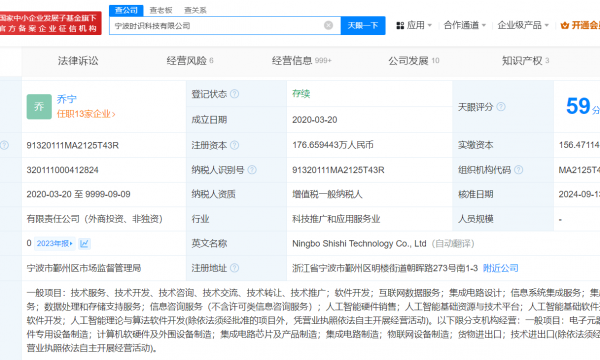The height and width of the screenshot is (360, 600).
Task: Select the establishment date 2020-03-20
Action: tap(315, 120)
